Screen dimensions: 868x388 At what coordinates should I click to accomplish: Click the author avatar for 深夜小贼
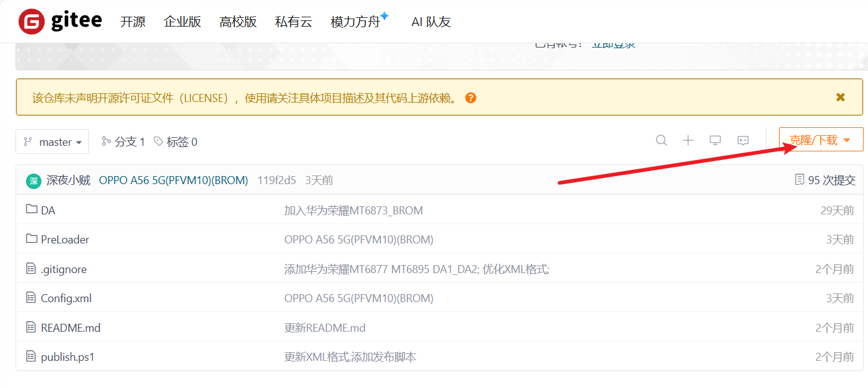pyautogui.click(x=33, y=180)
